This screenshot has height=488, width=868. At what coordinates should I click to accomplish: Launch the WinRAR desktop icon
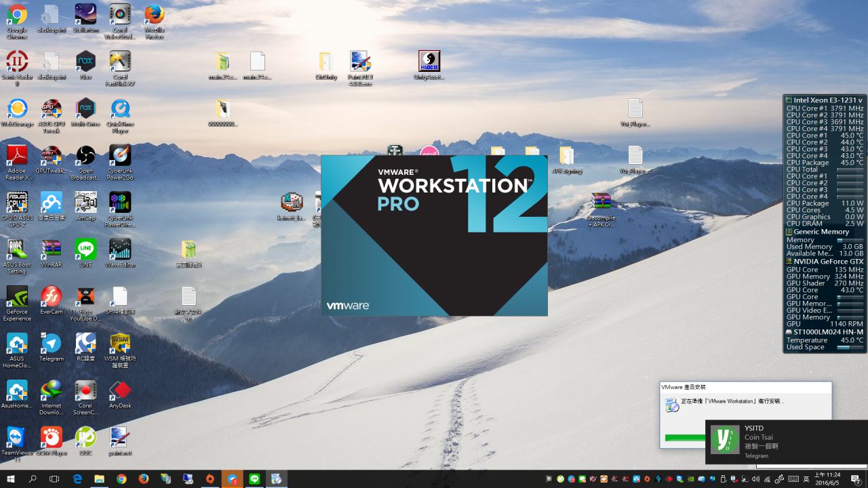pos(51,251)
